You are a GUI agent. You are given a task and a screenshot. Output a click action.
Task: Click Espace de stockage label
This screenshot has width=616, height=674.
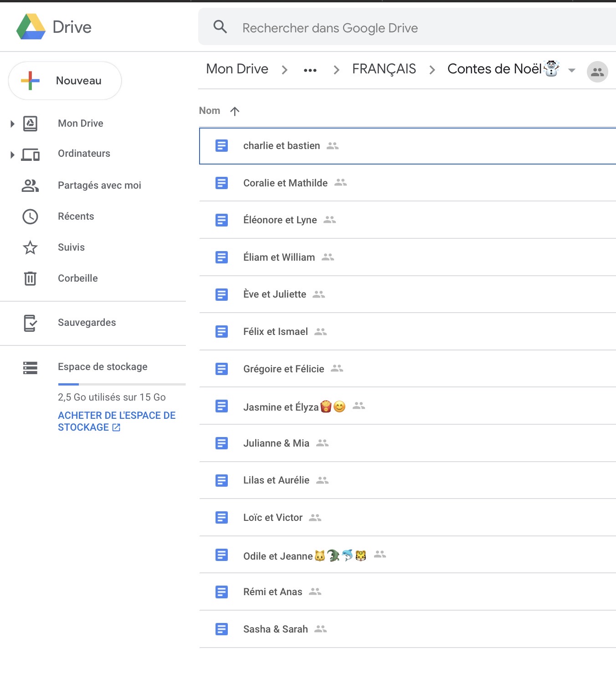tap(103, 367)
